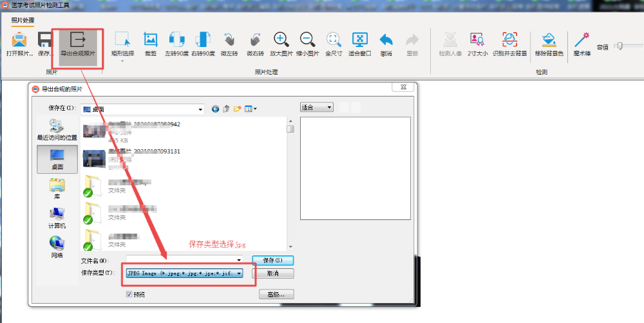Switch to the 照片处理 ribbon tab
644x323 pixels.
(x=23, y=20)
